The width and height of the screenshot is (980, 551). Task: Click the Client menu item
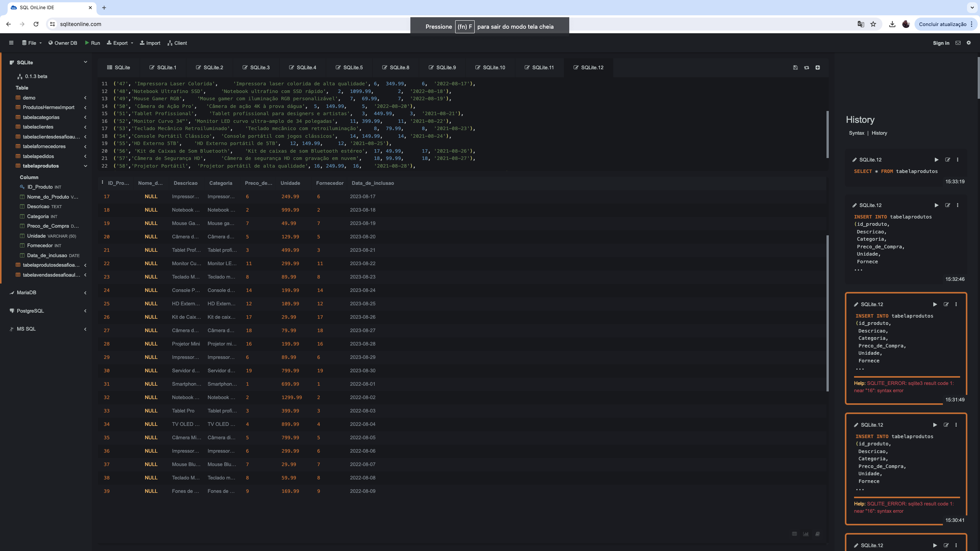coord(178,43)
